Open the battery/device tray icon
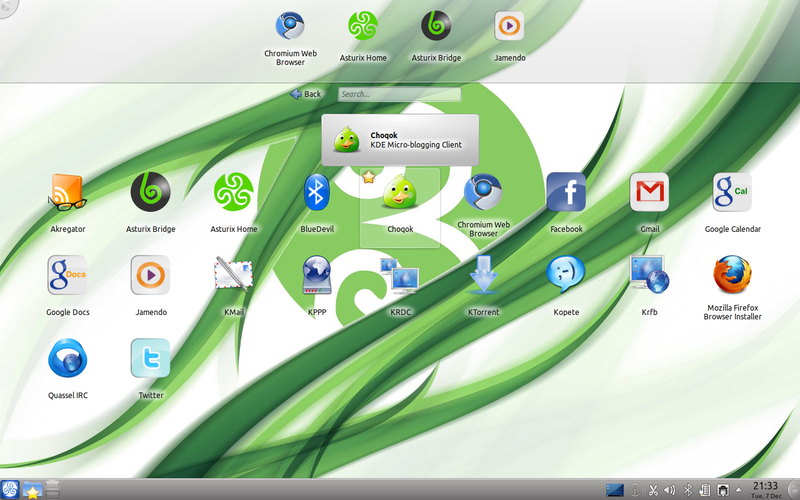Screen dimensions: 800x500 [x=705, y=490]
